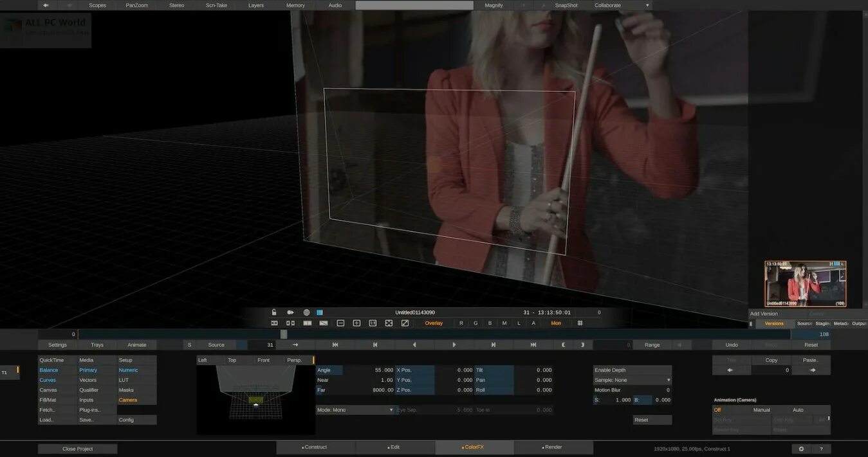Click the mark-out bracket icon
Screen dimensions: 868x457
tap(582, 345)
